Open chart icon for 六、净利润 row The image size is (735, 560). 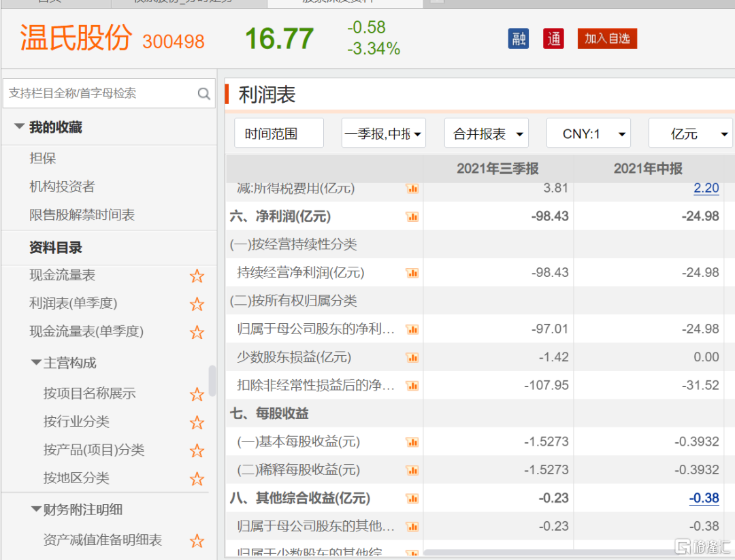point(412,216)
